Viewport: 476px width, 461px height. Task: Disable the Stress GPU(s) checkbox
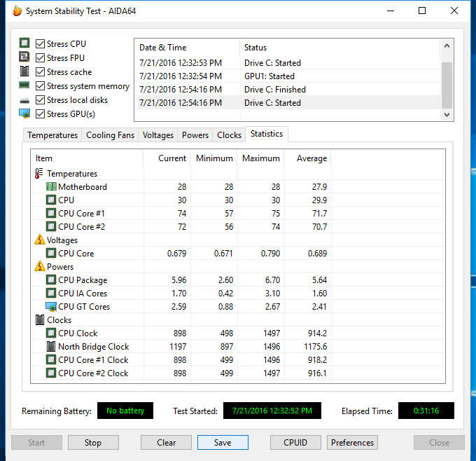coord(41,114)
